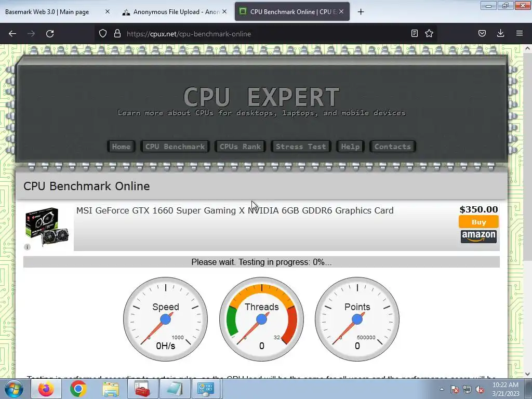Image resolution: width=532 pixels, height=399 pixels.
Task: Click the CPU Benchmark Online heading
Action: [87, 187]
